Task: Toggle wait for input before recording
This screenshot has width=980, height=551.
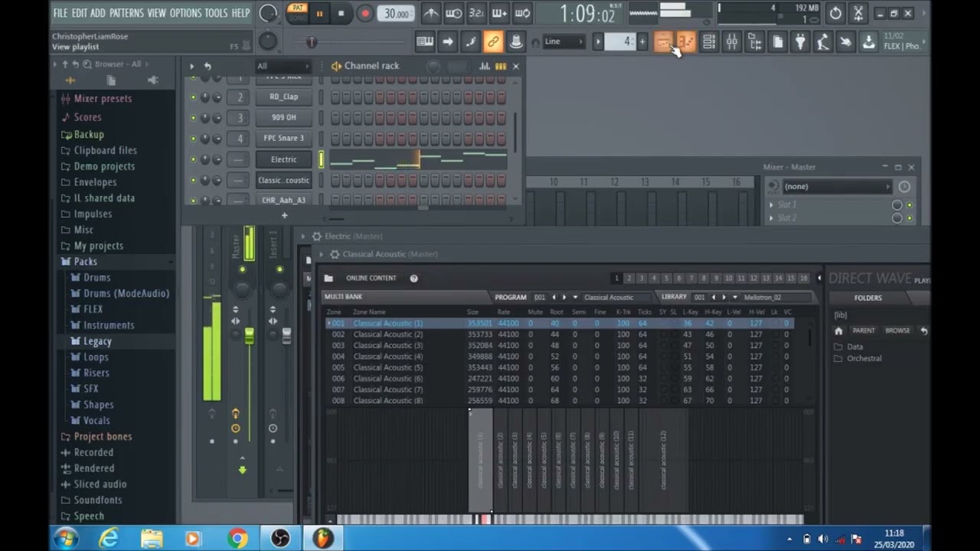Action: pos(454,13)
